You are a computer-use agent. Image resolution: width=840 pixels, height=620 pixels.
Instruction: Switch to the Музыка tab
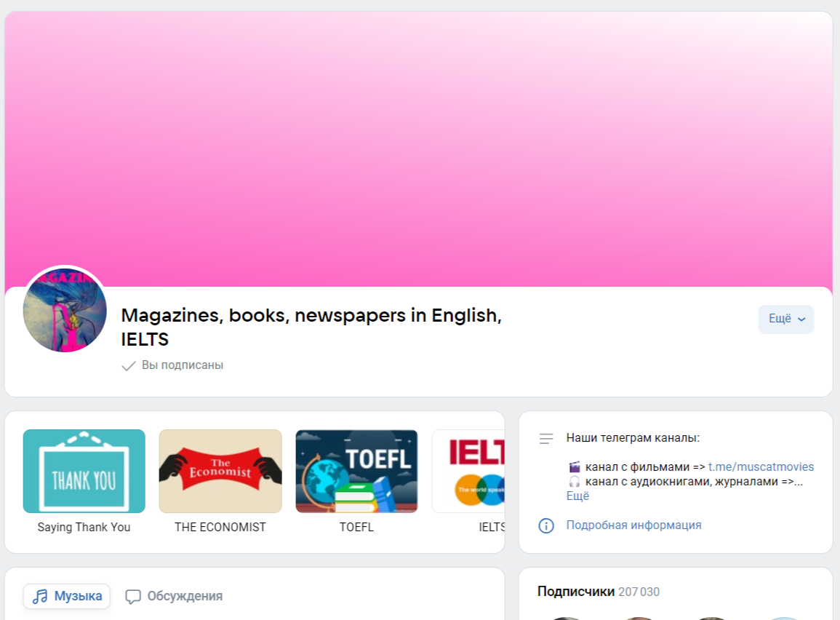(x=66, y=596)
